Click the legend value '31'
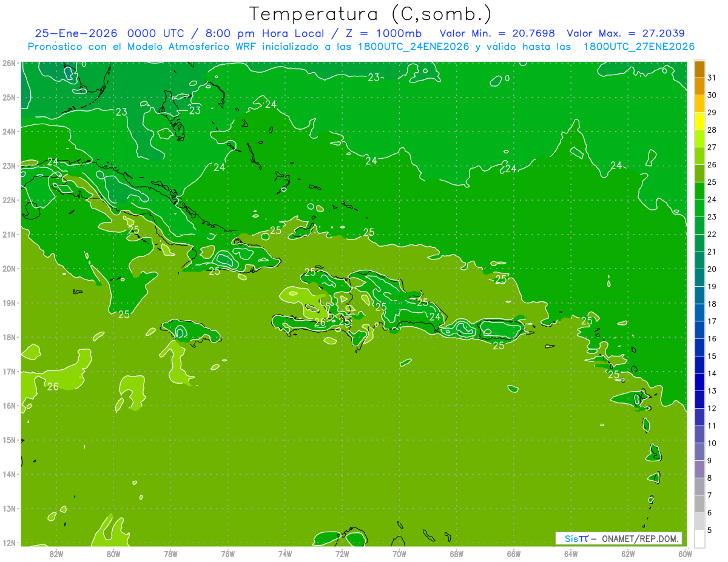The width and height of the screenshot is (728, 562). [x=712, y=78]
